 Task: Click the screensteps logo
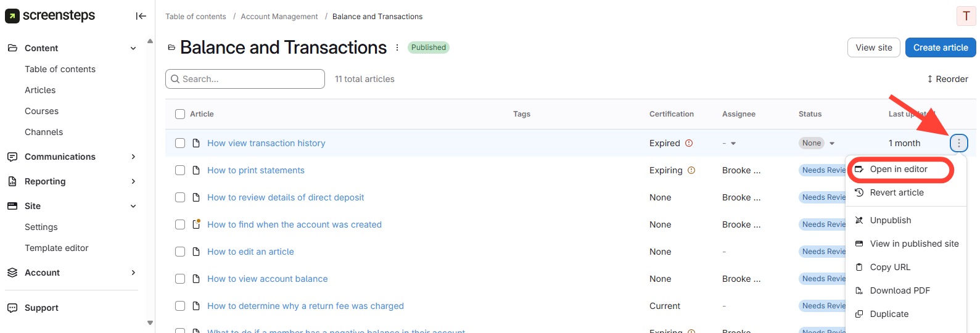pyautogui.click(x=50, y=15)
